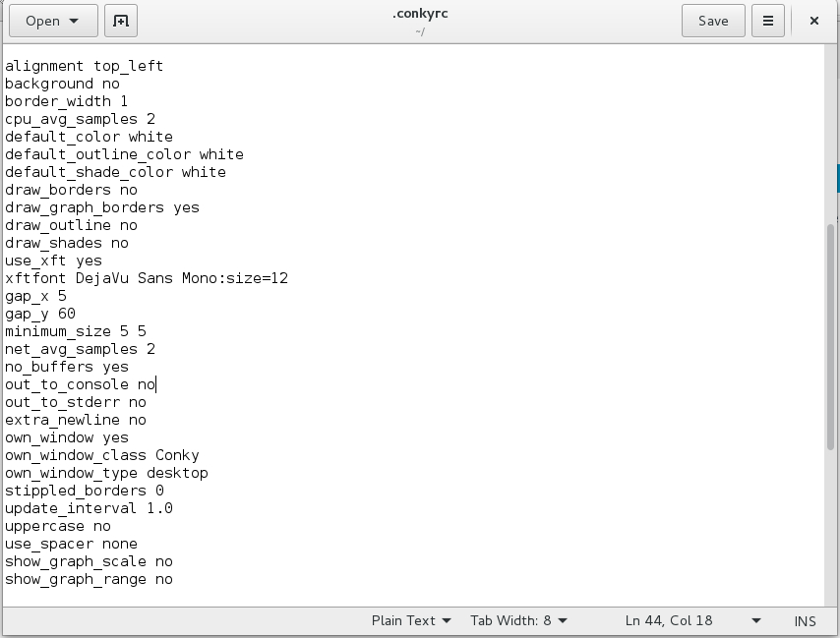Click the own_window_class Conky line
The image size is (840, 638).
pos(102,455)
